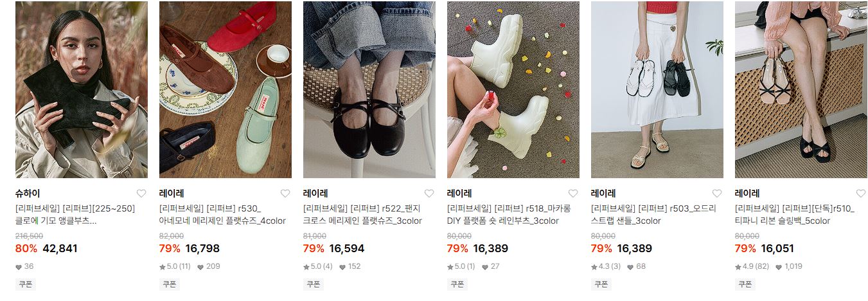
Task: Click 쿠폰 badge under 42,841 boots
Action: point(25,284)
